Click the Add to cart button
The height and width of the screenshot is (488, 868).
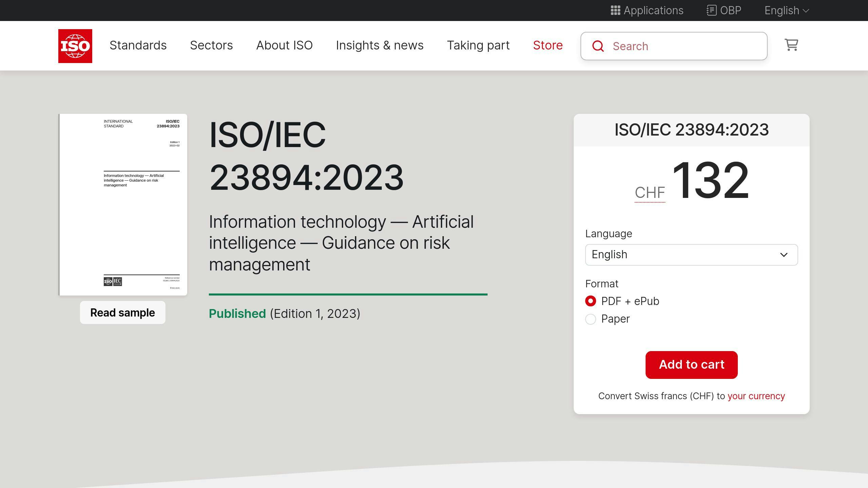pyautogui.click(x=691, y=365)
